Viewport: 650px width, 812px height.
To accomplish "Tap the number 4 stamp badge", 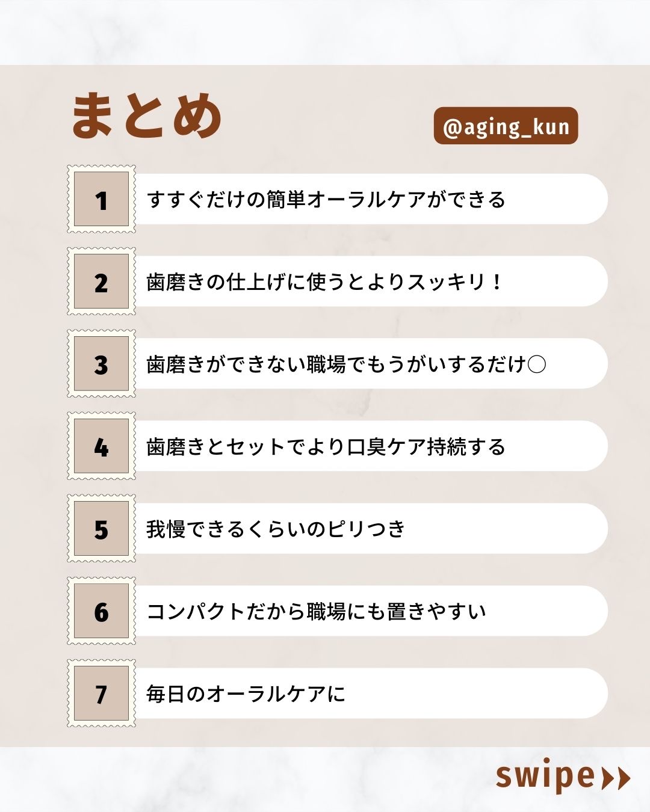I will [101, 446].
